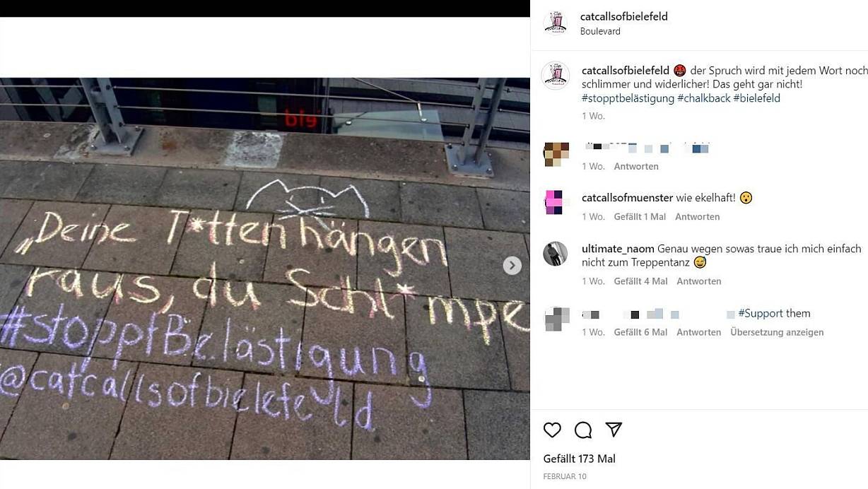Go to next photo with carousel arrow
This screenshot has width=868, height=489.
(x=512, y=266)
